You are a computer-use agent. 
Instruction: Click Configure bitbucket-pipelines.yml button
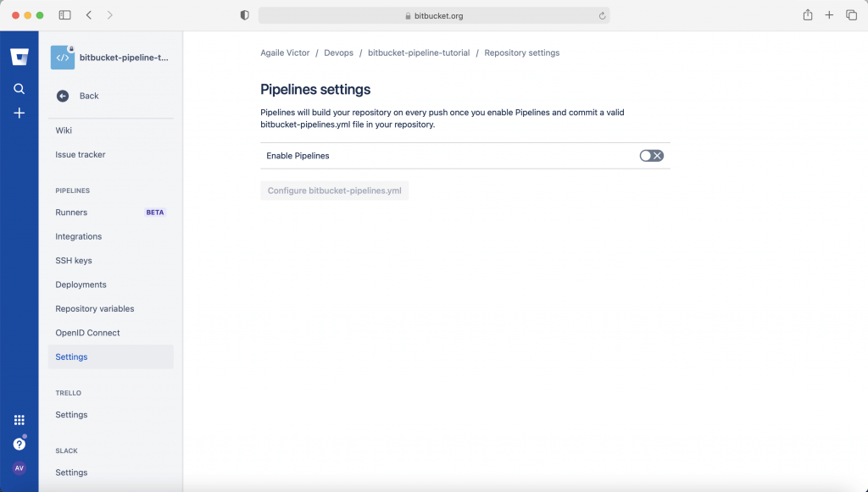point(334,191)
